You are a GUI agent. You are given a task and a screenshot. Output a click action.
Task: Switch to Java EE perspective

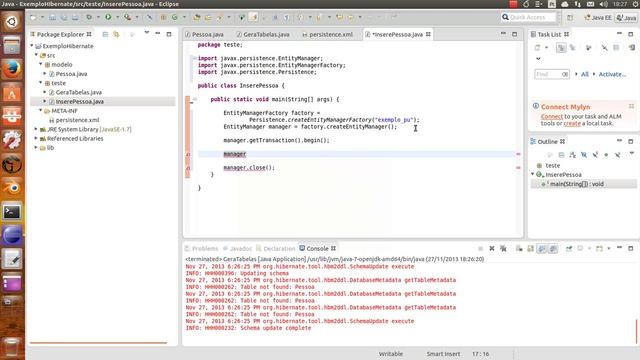(598, 18)
